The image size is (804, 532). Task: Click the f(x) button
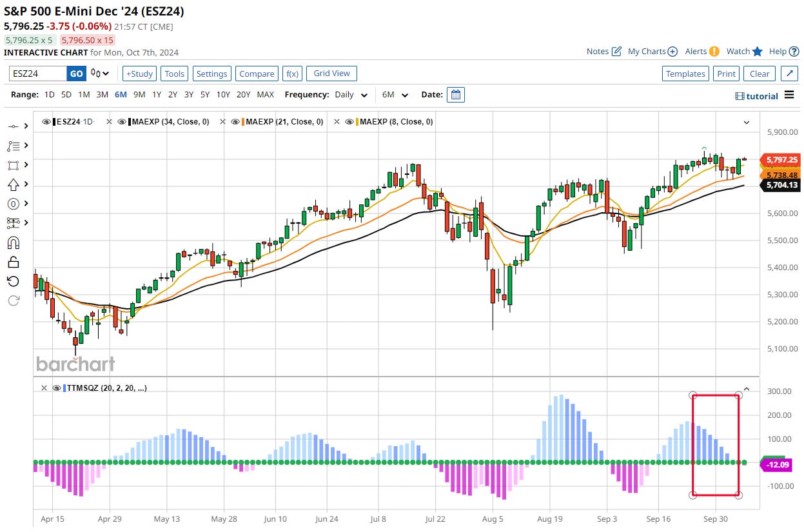pos(292,74)
